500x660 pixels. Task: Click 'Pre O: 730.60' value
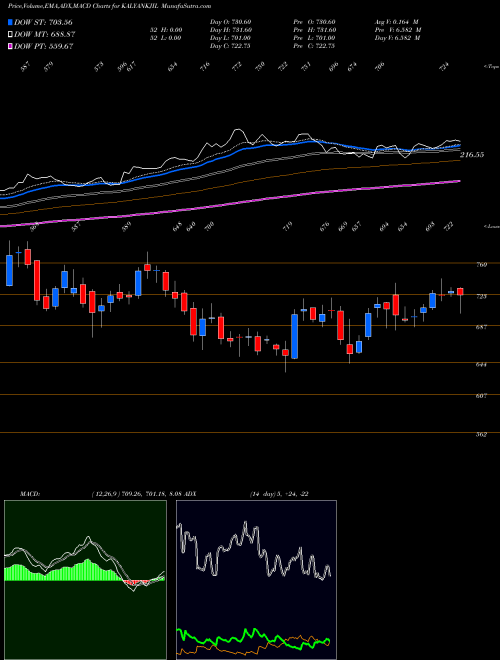(x=314, y=22)
